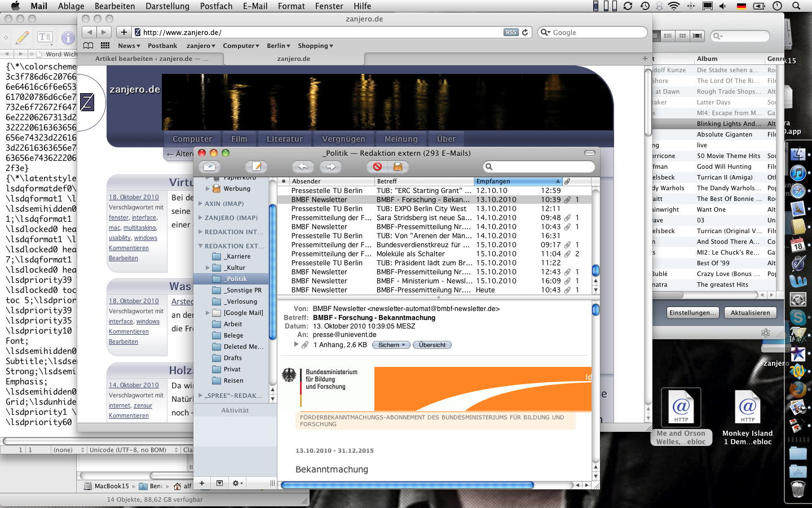The height and width of the screenshot is (508, 812).
Task: Click the Forward arrow in Mail toolbar
Action: pyautogui.click(x=331, y=167)
